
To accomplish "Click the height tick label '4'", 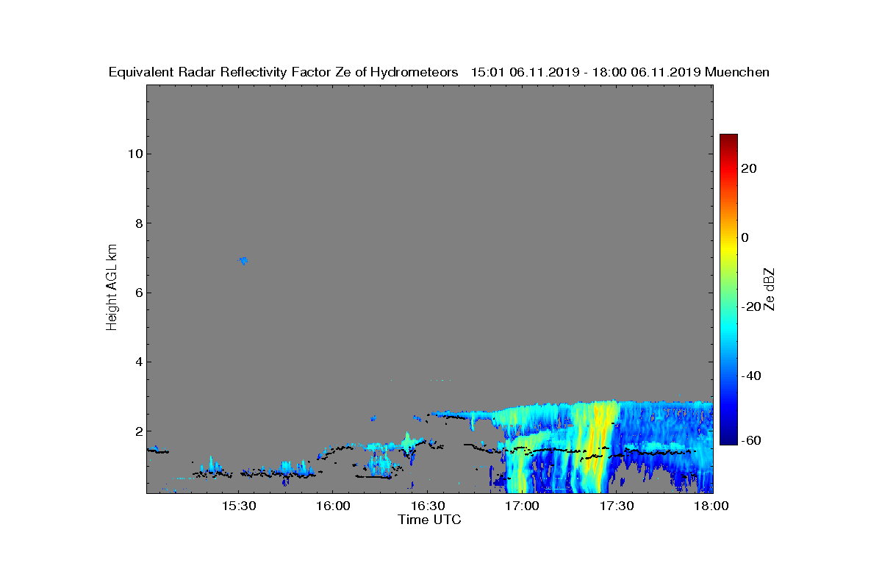I will click(137, 362).
